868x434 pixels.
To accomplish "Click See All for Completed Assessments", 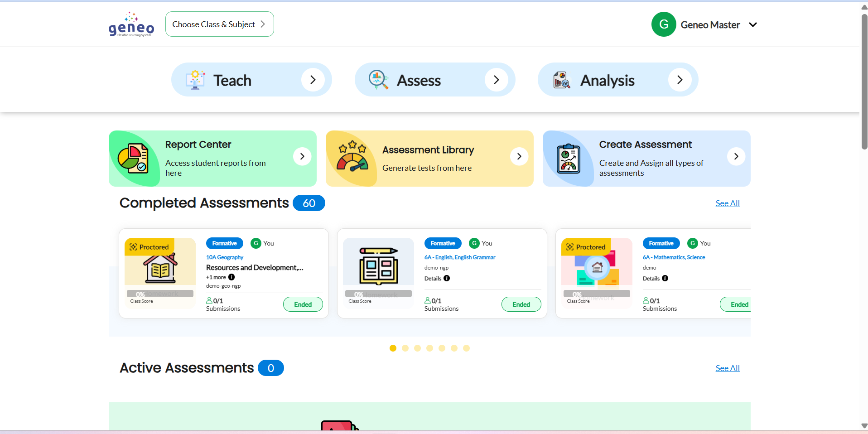I will pyautogui.click(x=728, y=203).
